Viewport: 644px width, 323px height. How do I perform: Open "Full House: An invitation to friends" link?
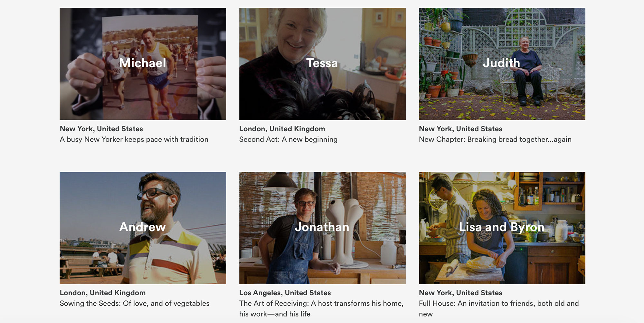pos(498,303)
